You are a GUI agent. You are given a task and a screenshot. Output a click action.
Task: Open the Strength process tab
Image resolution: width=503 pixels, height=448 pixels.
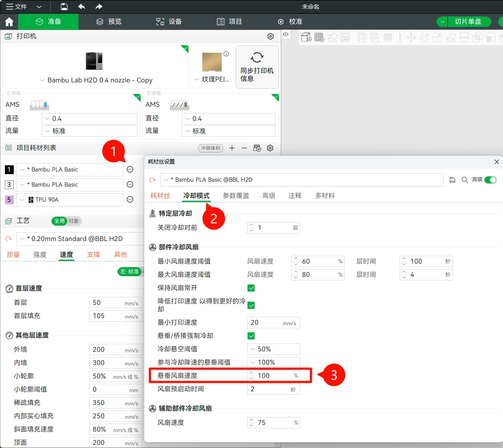pos(40,255)
